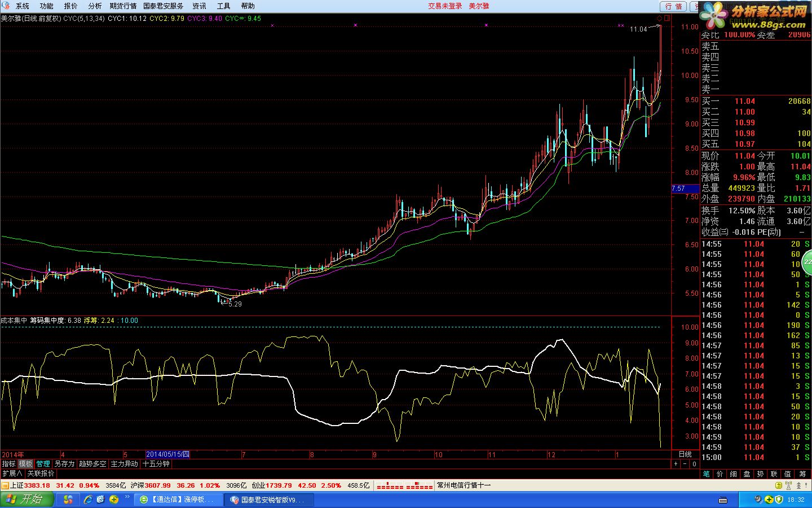812x508 pixels.
Task: Click the signal antenna icon in status bar
Action: click(789, 485)
